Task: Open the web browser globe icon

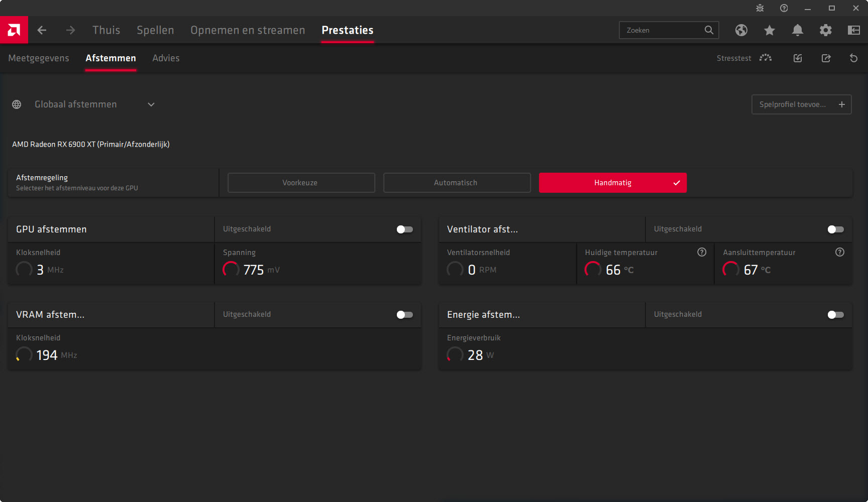Action: (741, 30)
